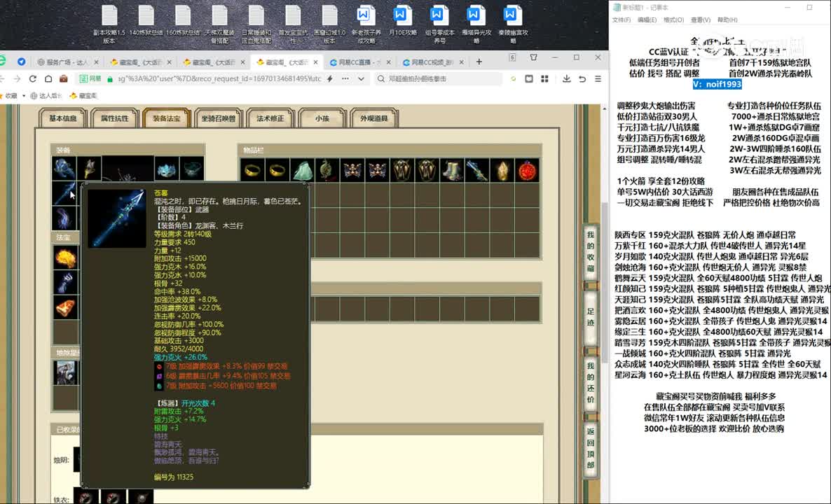Open the 雁塔异光攻略 WPS document
Image resolution: width=831 pixels, height=504 pixels.
tap(475, 24)
